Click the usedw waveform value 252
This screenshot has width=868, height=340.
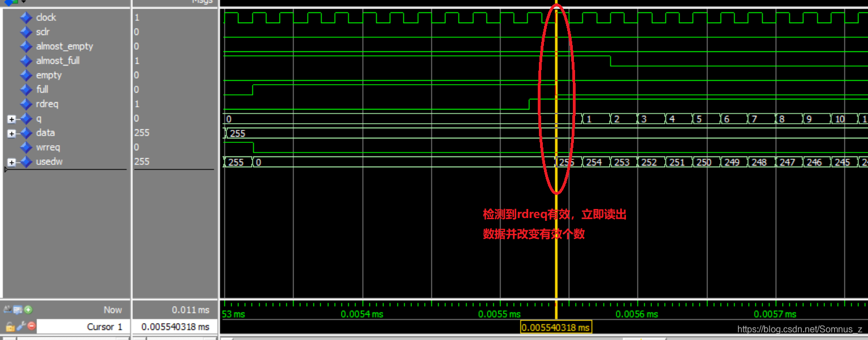coord(649,162)
